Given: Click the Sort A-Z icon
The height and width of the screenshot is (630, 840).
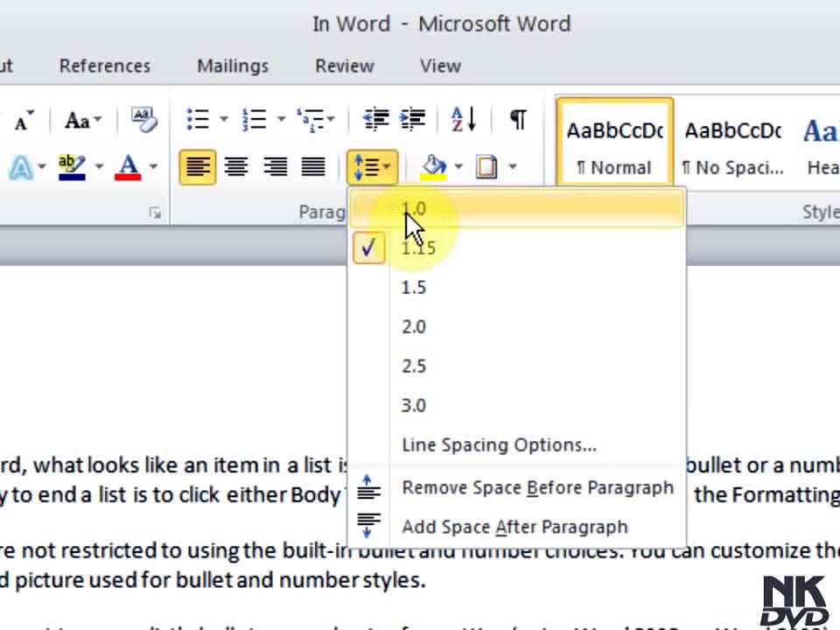Looking at the screenshot, I should [x=464, y=119].
